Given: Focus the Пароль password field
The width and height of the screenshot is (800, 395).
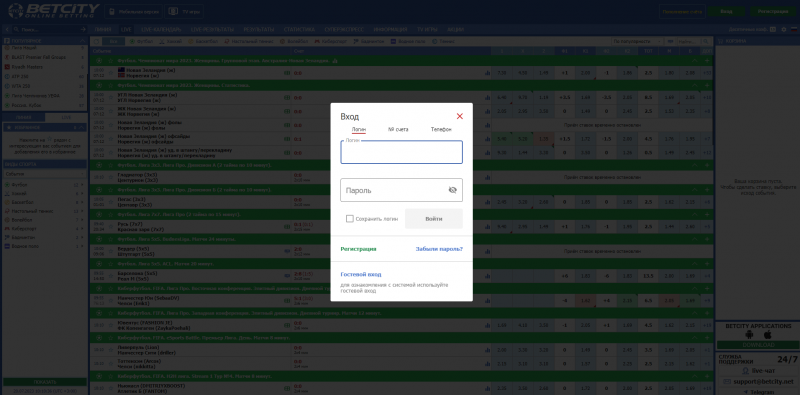Looking at the screenshot, I should click(402, 190).
